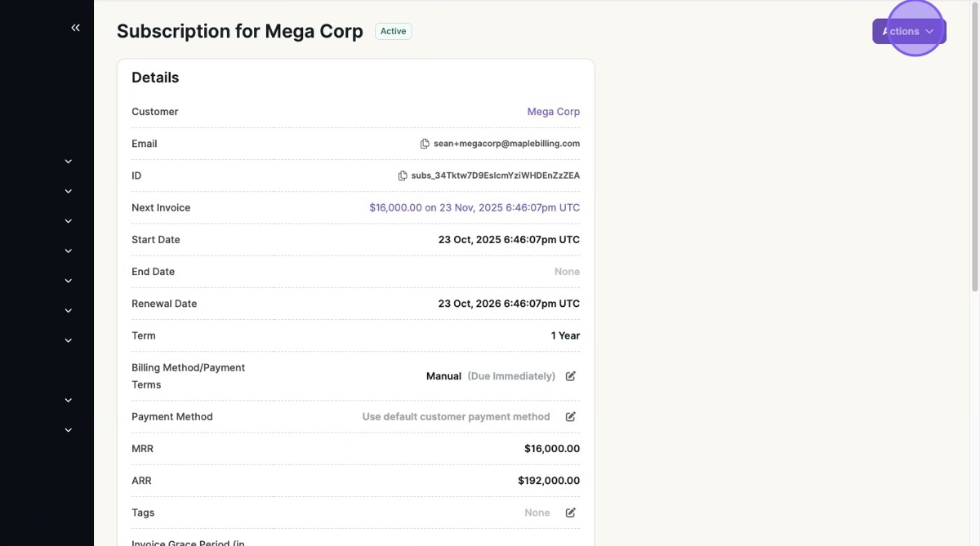Open the Actions dropdown menu

coord(908,31)
